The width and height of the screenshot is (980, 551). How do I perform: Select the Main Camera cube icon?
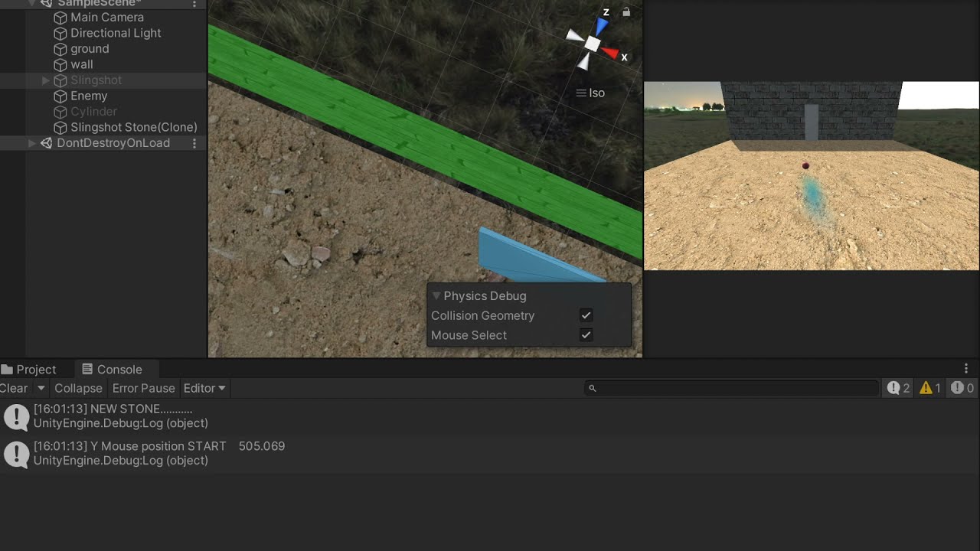pyautogui.click(x=60, y=18)
